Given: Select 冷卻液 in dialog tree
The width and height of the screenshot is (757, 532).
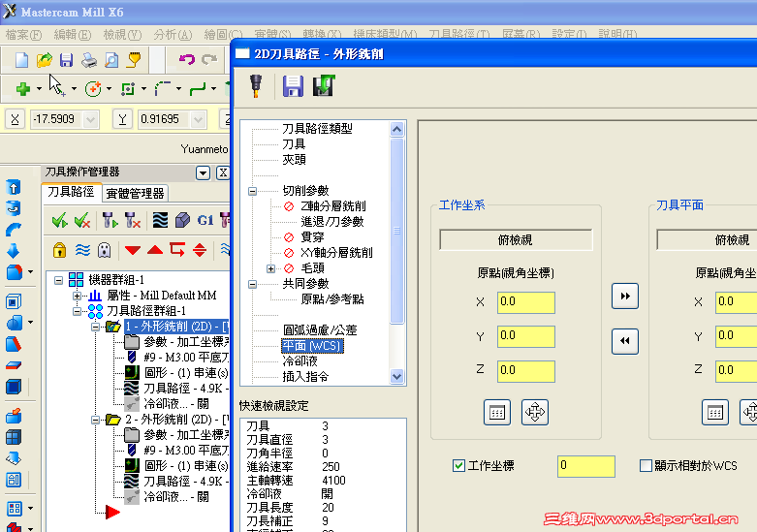Looking at the screenshot, I should click(x=300, y=361).
